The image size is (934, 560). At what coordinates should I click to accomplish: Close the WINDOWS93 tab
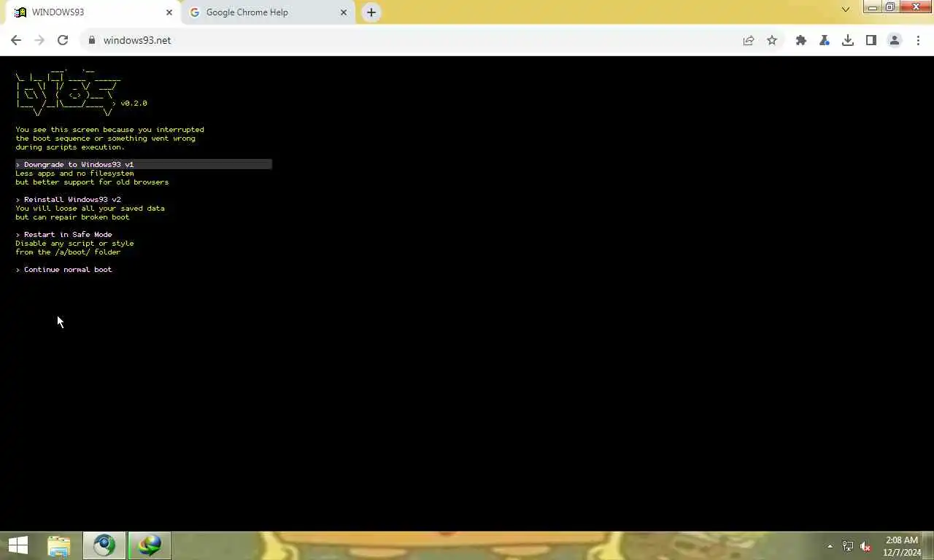click(x=169, y=12)
